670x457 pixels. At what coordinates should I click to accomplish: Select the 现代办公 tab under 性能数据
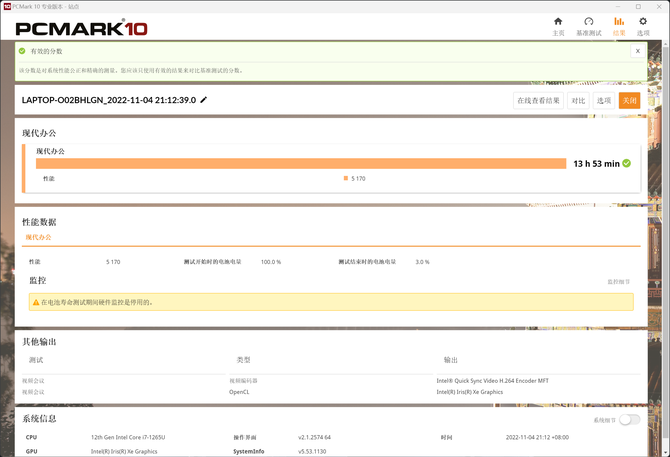pos(38,237)
